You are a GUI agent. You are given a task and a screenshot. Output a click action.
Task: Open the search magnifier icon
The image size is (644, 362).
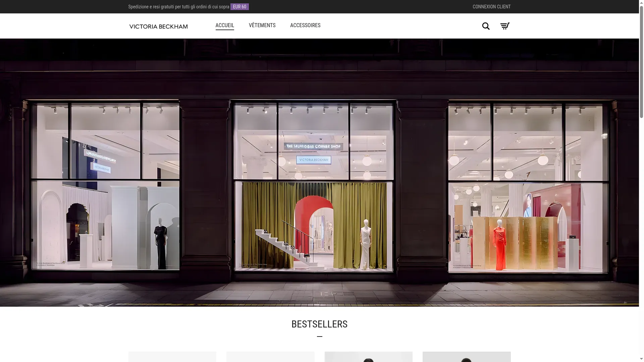click(486, 26)
